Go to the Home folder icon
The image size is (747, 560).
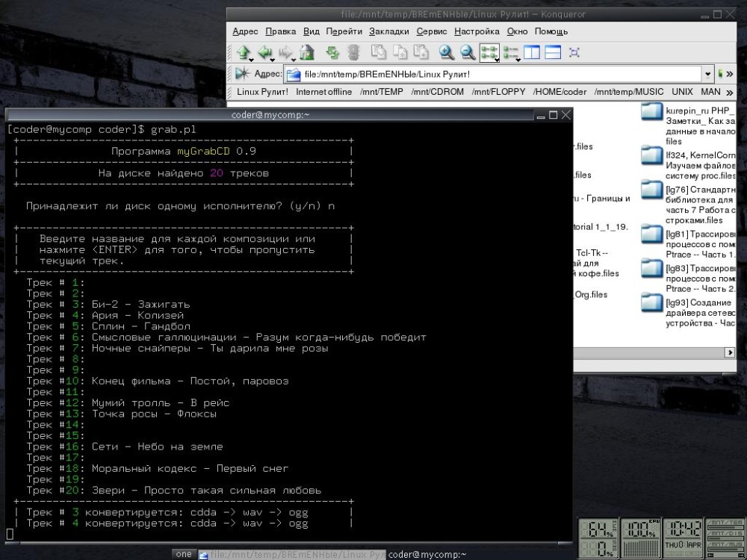click(306, 52)
